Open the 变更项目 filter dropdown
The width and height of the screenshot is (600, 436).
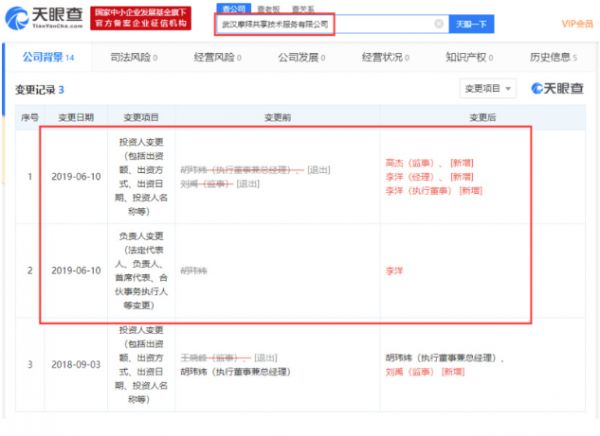487,90
